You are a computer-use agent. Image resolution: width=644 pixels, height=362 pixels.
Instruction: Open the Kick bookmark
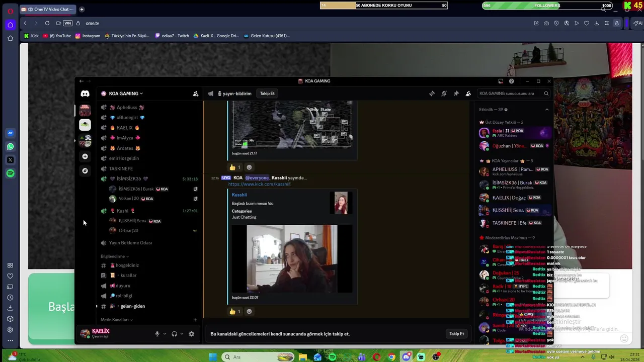click(31, 36)
